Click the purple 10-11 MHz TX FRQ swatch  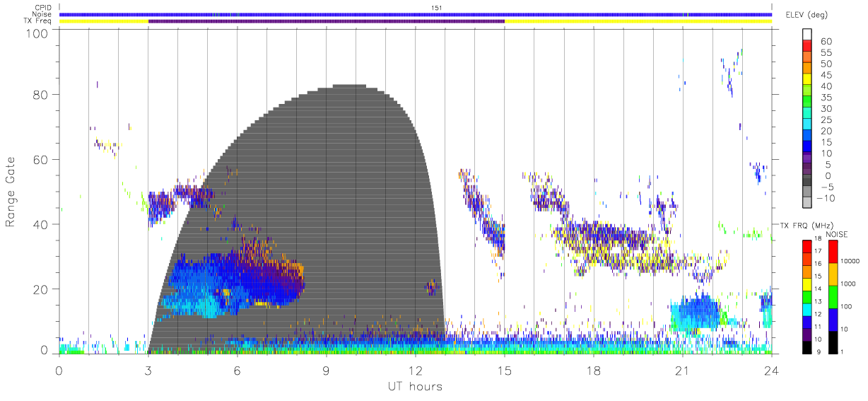(807, 335)
